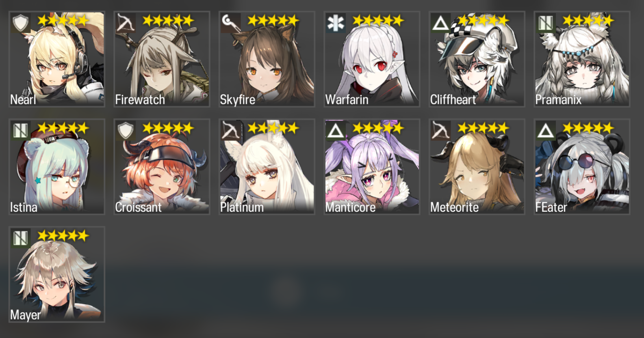644x338 pixels.
Task: Click the Sniper bow icon on Platinum's card
Action: click(x=230, y=131)
